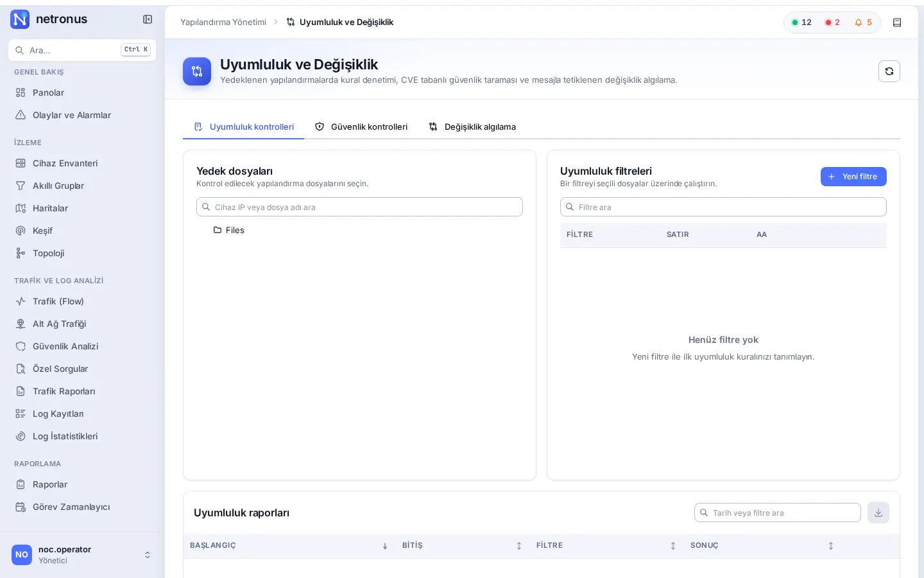The width and height of the screenshot is (924, 578).
Task: Focus the Cihaz IP veya dosya adı search field
Action: point(359,207)
